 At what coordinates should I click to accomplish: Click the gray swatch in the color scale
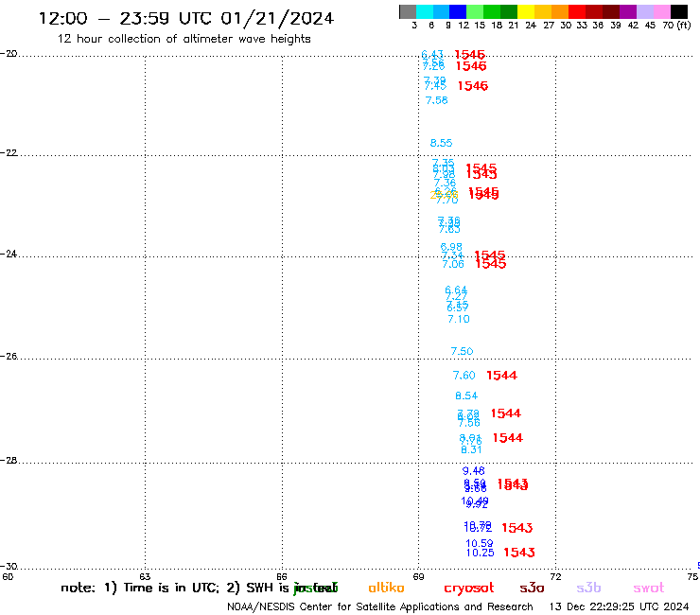[408, 12]
